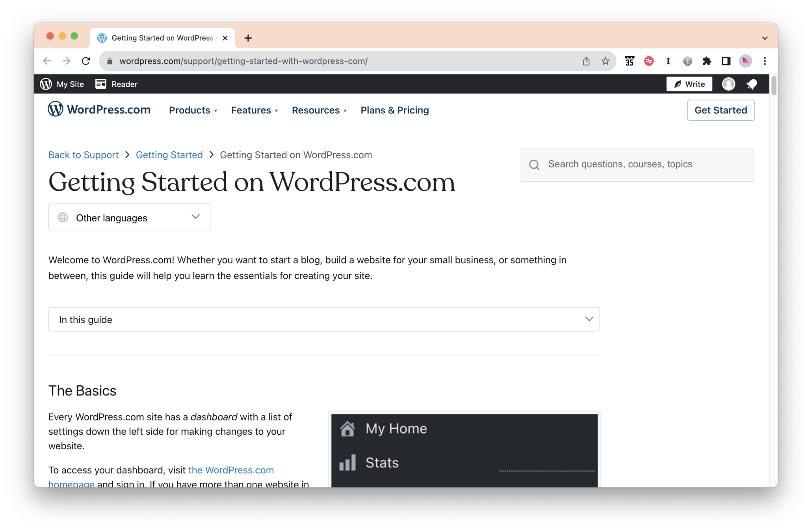Click Plans & Pricing link
Viewport: 812px width, 532px height.
click(x=394, y=110)
